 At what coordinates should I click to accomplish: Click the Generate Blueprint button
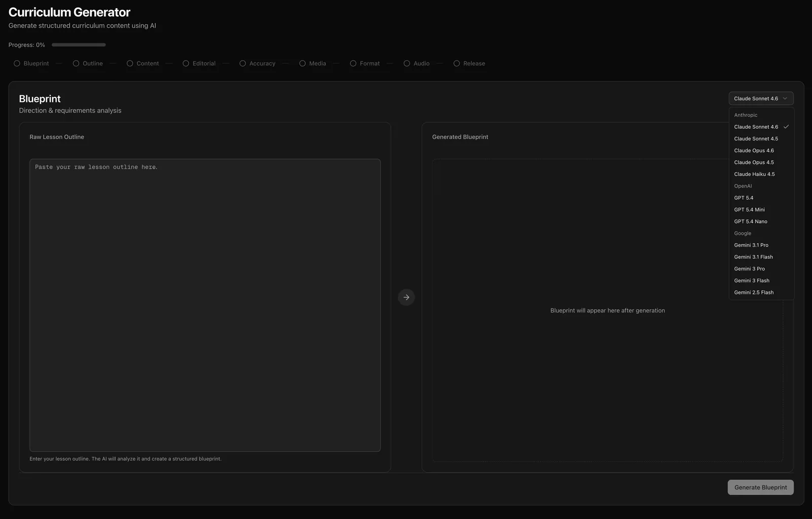coord(760,488)
